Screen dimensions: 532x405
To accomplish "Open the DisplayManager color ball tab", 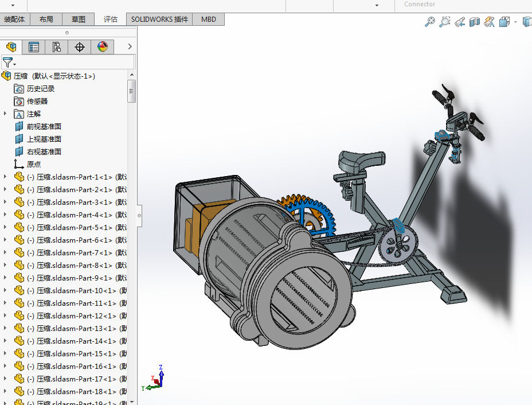I will click(x=103, y=47).
